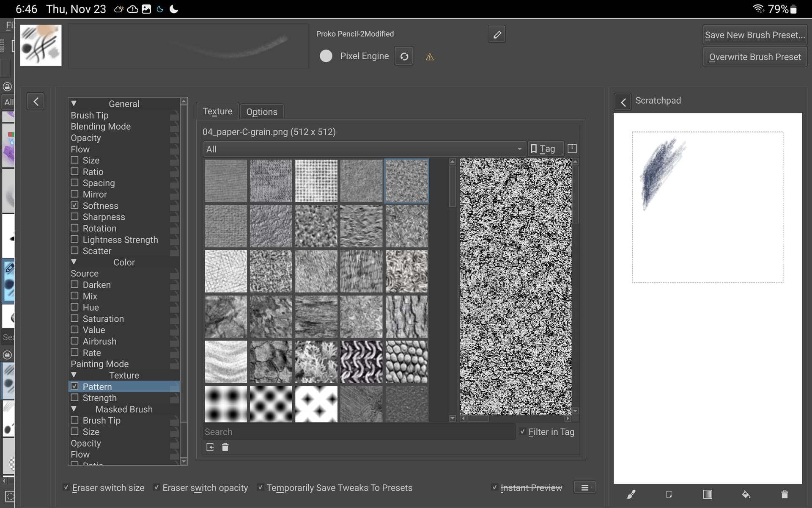Viewport: 812px width, 508px height.
Task: Switch to the Options tab
Action: [x=262, y=112]
